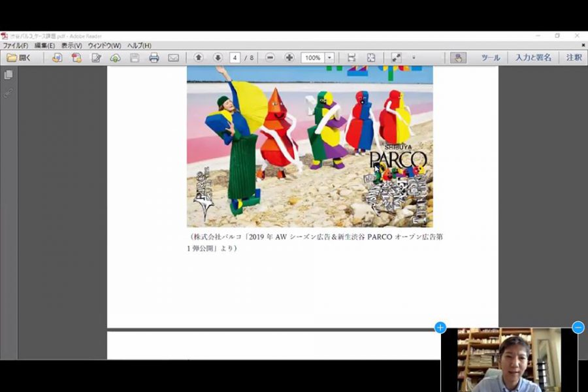Viewport: 588px width, 392px height.
Task: Open the 編集(E) menu
Action: tap(44, 45)
